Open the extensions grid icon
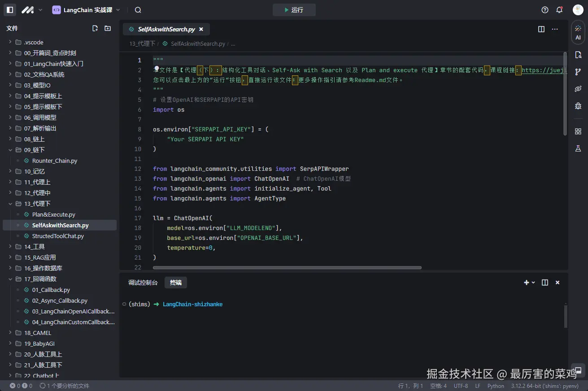 point(578,131)
